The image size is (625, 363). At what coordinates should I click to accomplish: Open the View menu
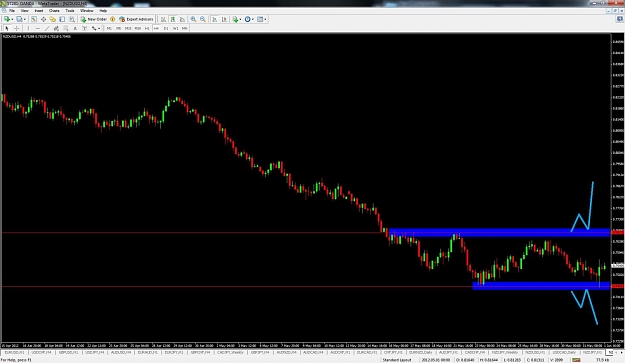point(25,11)
